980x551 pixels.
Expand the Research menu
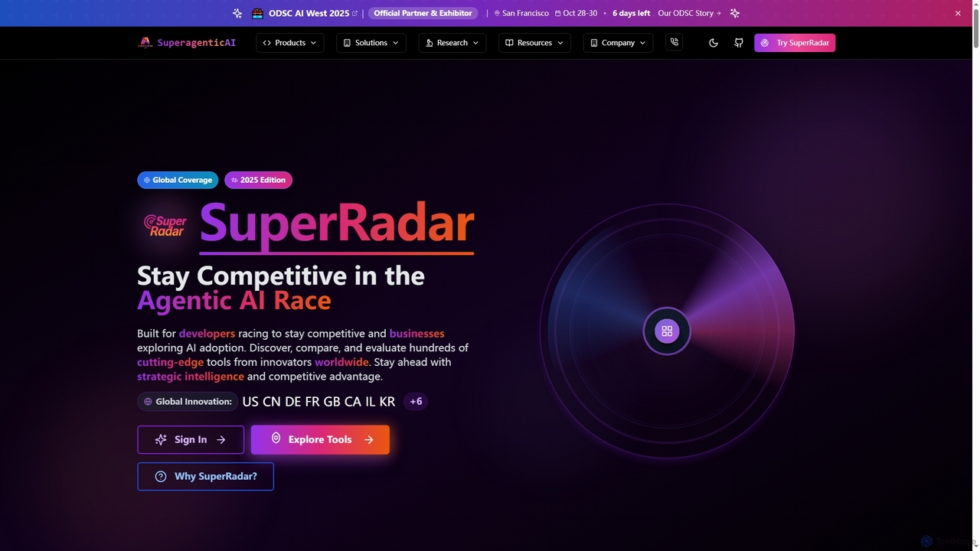point(452,43)
